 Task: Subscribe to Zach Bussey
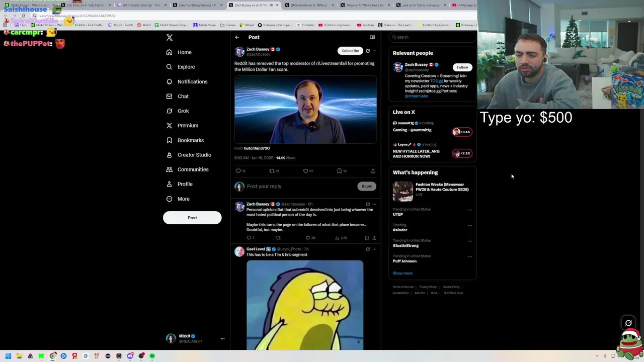point(350,51)
